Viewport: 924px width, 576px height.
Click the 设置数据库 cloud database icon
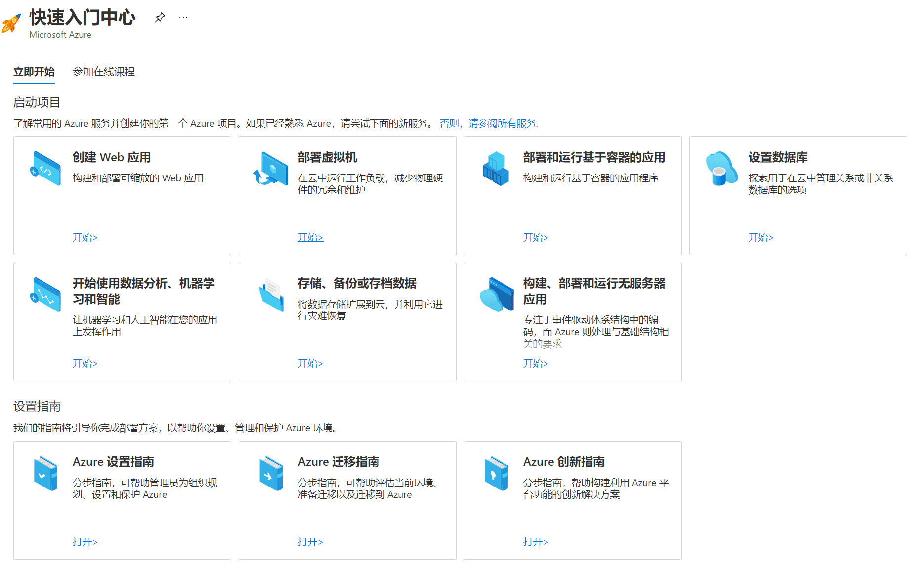pyautogui.click(x=721, y=168)
